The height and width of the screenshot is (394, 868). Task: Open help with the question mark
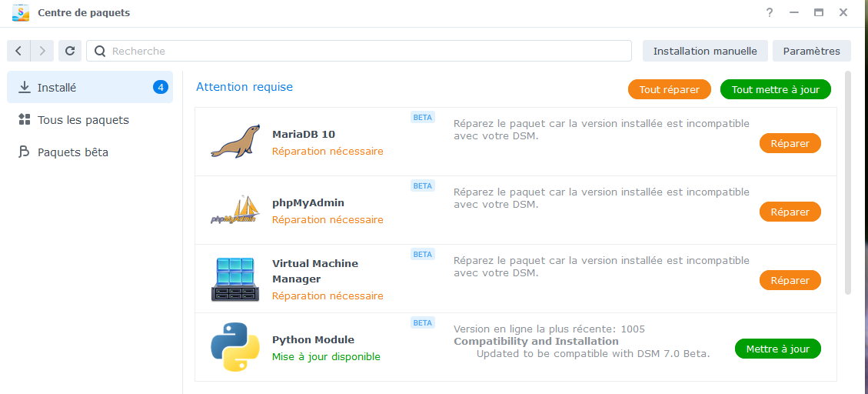click(x=770, y=13)
